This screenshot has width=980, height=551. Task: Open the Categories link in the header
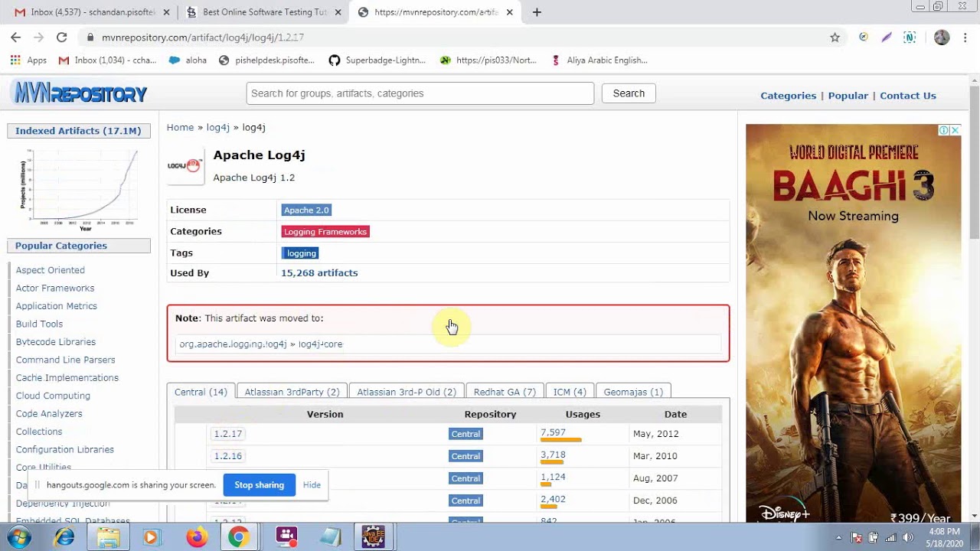(788, 96)
